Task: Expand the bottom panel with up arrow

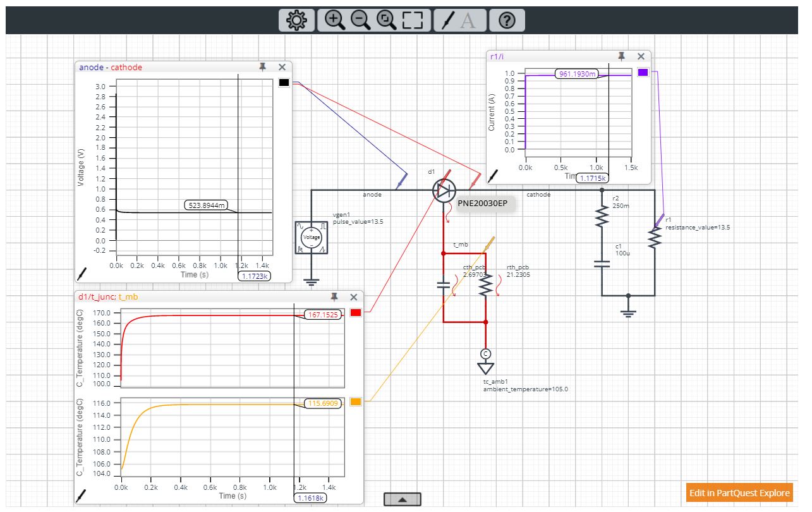Action: 402,499
